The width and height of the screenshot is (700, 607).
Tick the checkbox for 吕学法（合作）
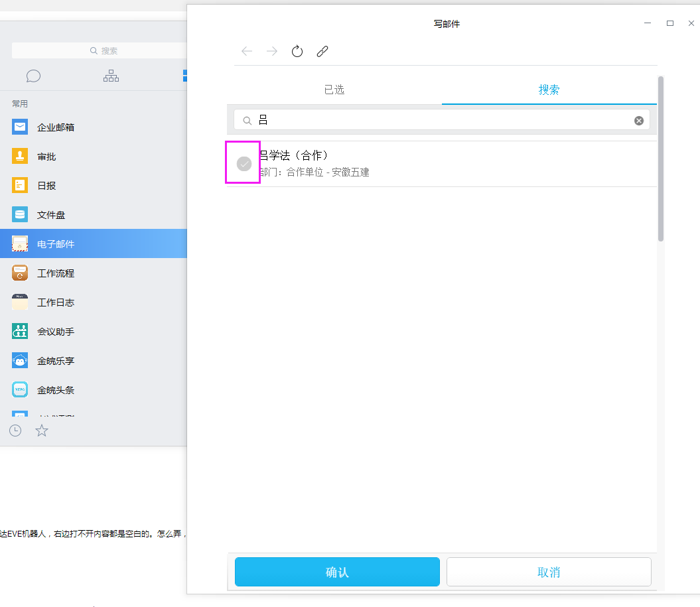tap(244, 164)
